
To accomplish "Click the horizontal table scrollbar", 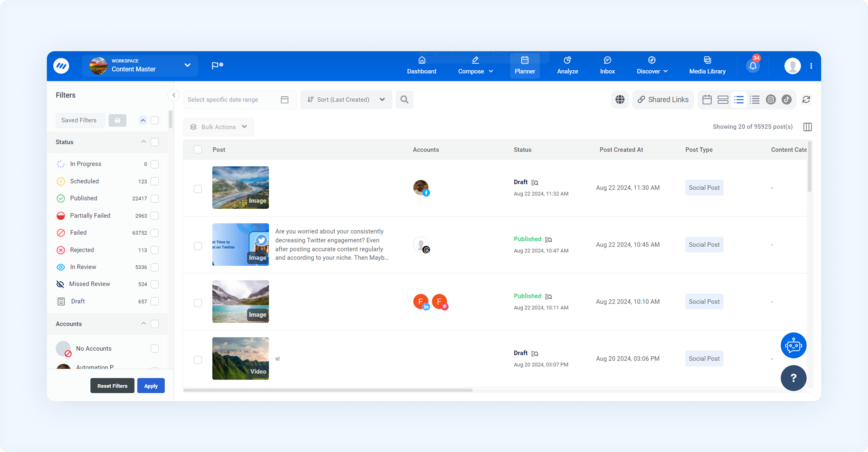I will click(328, 390).
